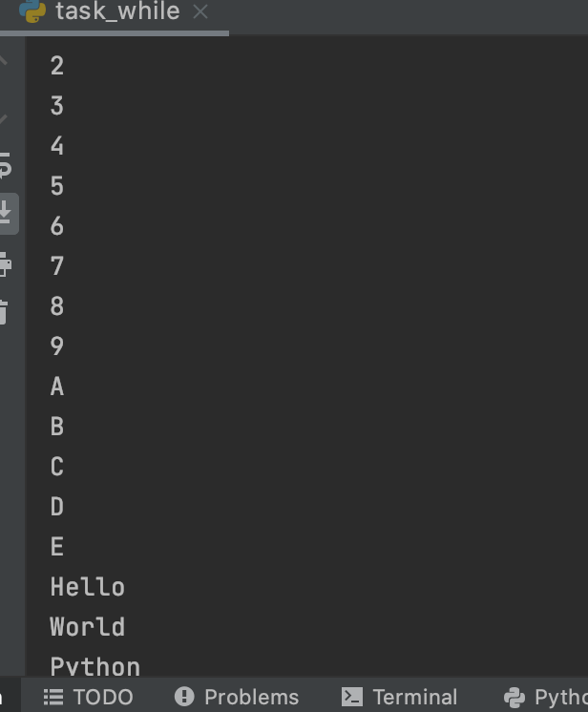Click the Problems warning icon
This screenshot has width=588, height=712.
(x=184, y=697)
